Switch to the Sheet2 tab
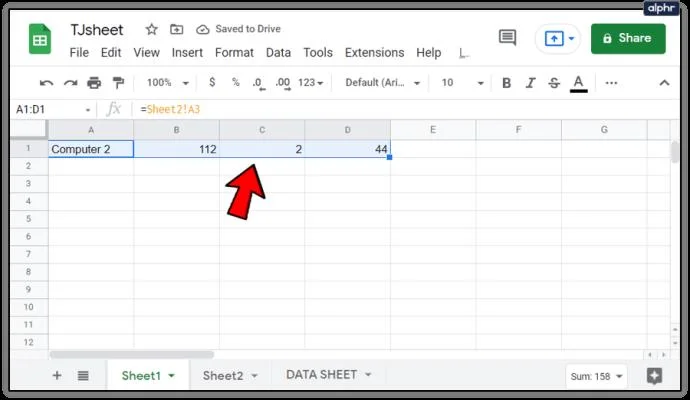The height and width of the screenshot is (400, 690). [223, 376]
